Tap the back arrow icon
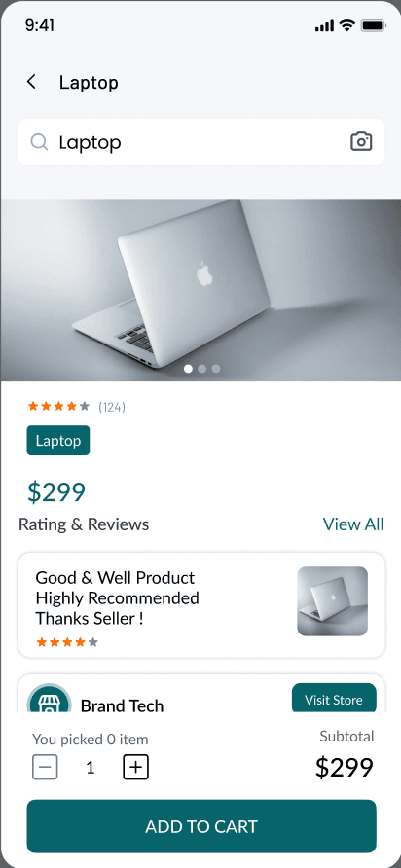Image resolution: width=401 pixels, height=868 pixels. [x=31, y=82]
